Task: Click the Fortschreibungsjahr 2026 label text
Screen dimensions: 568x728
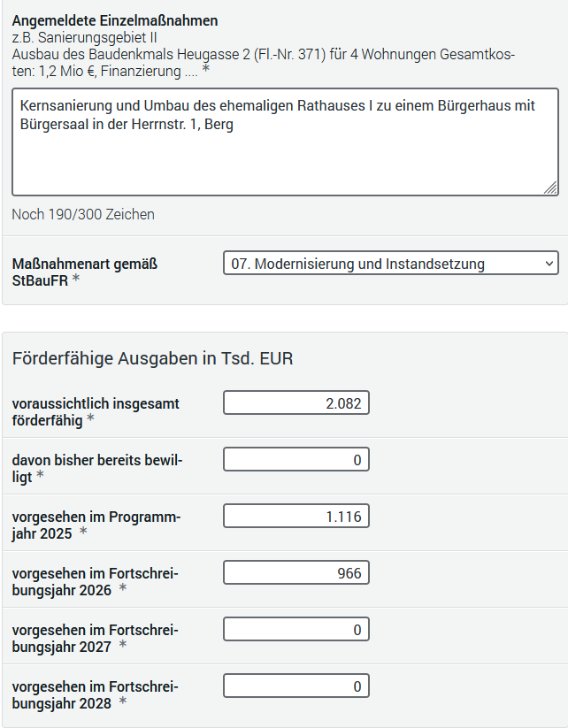Action: tap(96, 582)
